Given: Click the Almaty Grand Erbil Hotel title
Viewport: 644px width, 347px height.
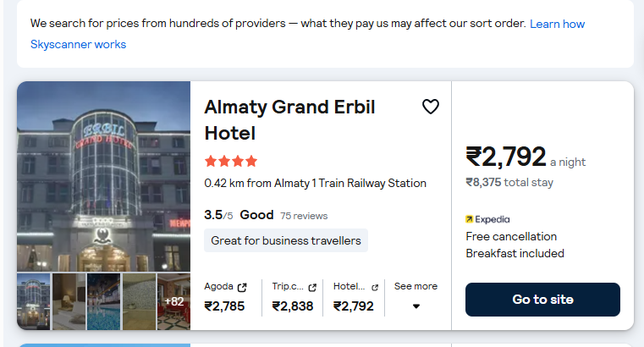Looking at the screenshot, I should point(289,120).
